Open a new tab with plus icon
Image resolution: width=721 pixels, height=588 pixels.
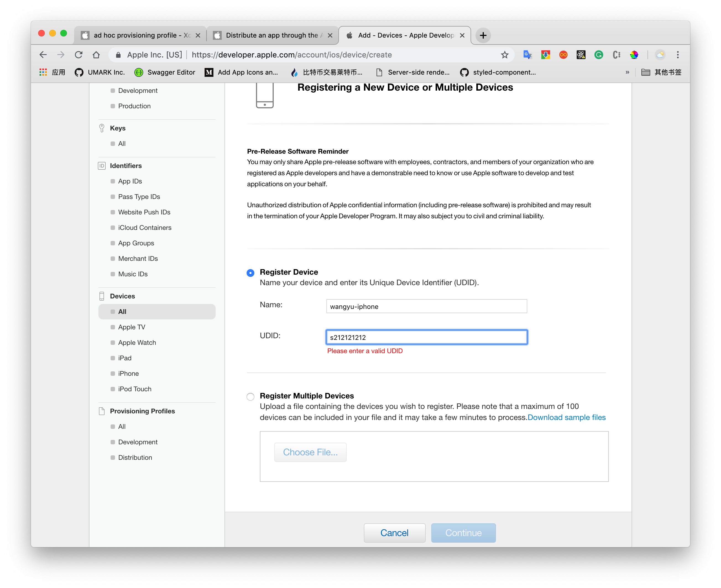[x=483, y=35]
